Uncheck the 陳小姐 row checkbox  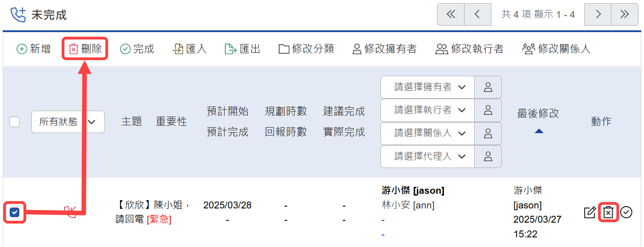[x=15, y=212]
